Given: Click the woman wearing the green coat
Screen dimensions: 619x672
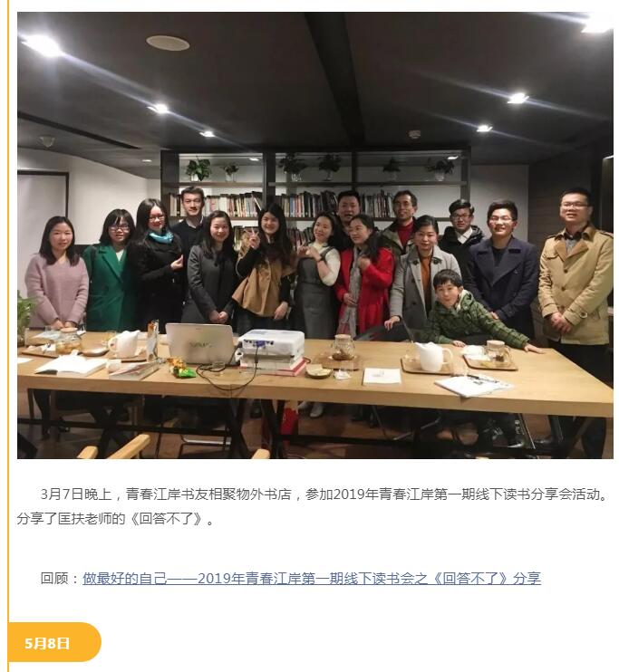Looking at the screenshot, I should [111, 272].
